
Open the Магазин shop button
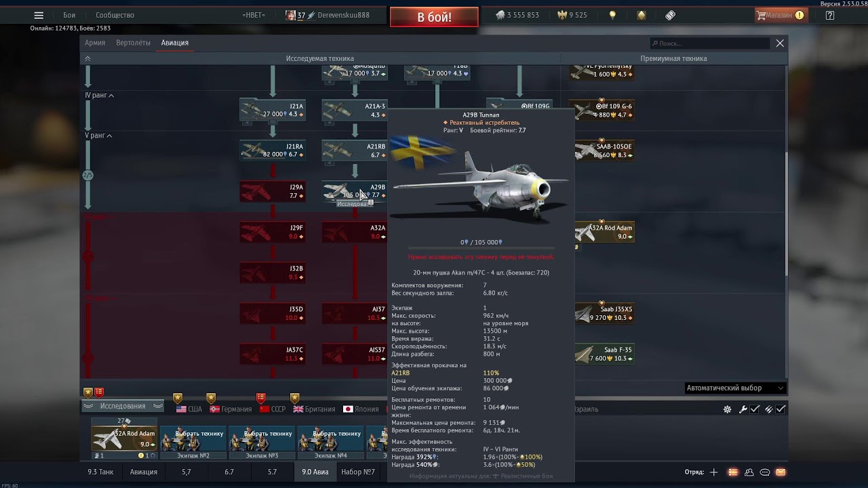pyautogui.click(x=780, y=15)
